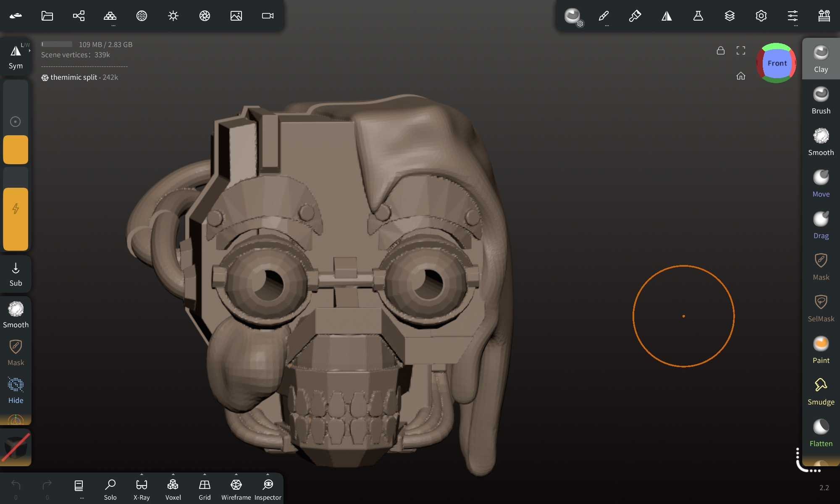The width and height of the screenshot is (840, 504).
Task: Toggle the Sym symmetry button
Action: coord(16,56)
